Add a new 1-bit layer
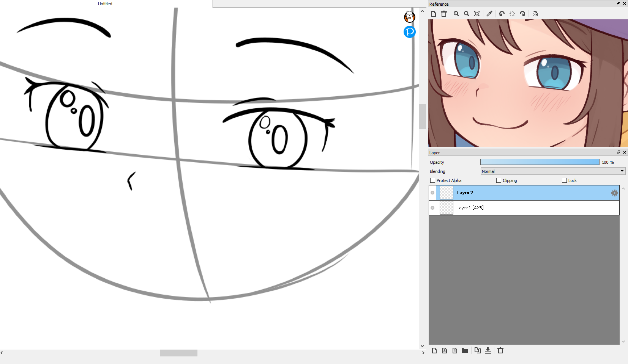The width and height of the screenshot is (628, 364). pyautogui.click(x=455, y=351)
